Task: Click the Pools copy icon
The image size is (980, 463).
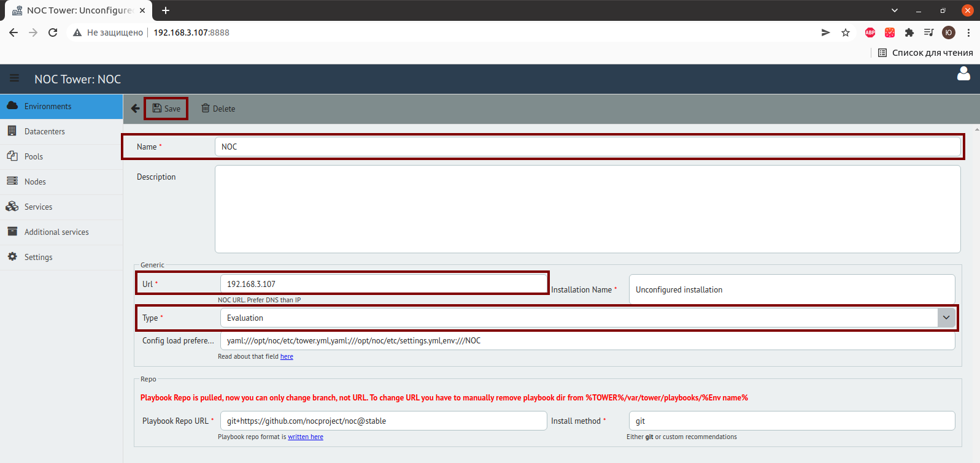Action: coord(12,156)
